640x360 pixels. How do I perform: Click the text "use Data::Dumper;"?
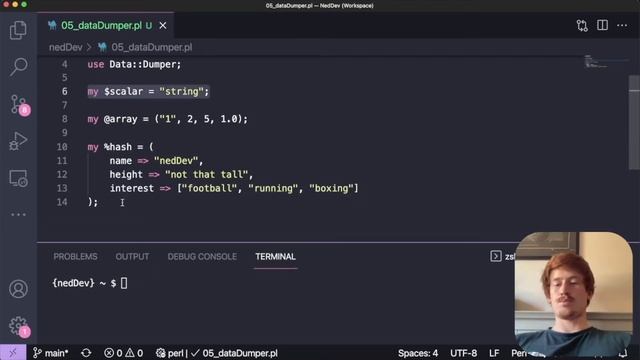tap(134, 64)
